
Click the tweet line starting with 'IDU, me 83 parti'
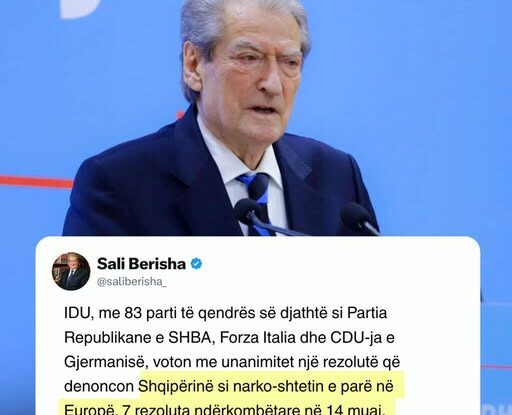(x=226, y=313)
